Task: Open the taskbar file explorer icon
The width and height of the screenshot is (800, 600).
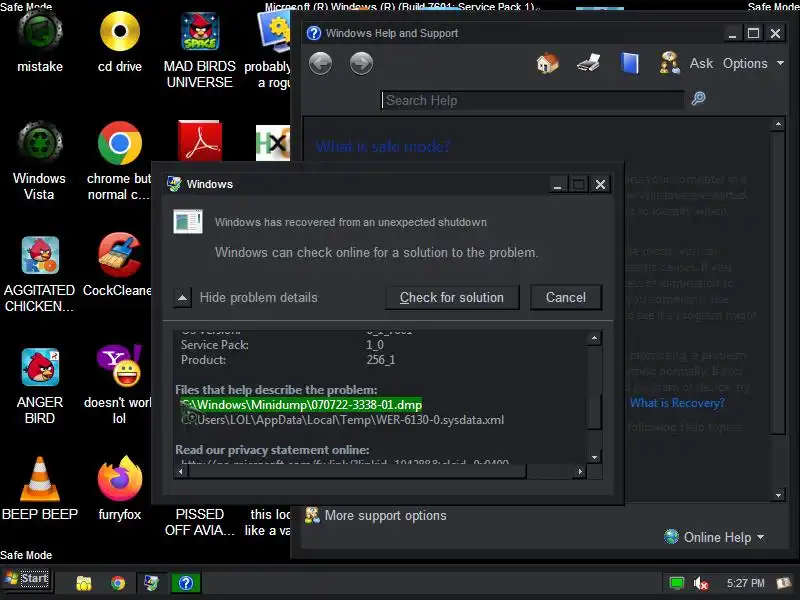Action: coord(84,583)
